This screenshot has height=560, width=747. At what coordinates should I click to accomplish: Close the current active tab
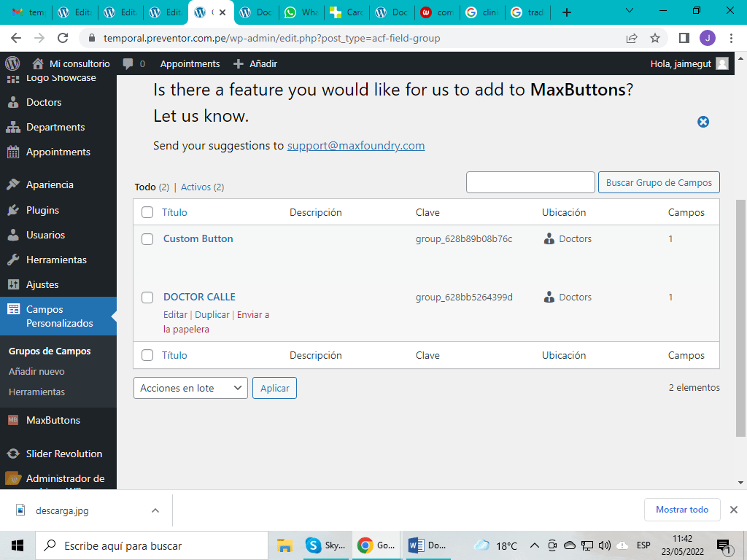pos(222,12)
